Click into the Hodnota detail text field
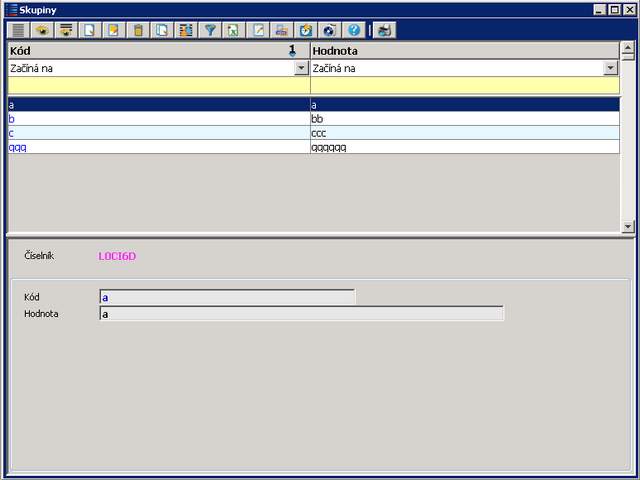 (301, 314)
